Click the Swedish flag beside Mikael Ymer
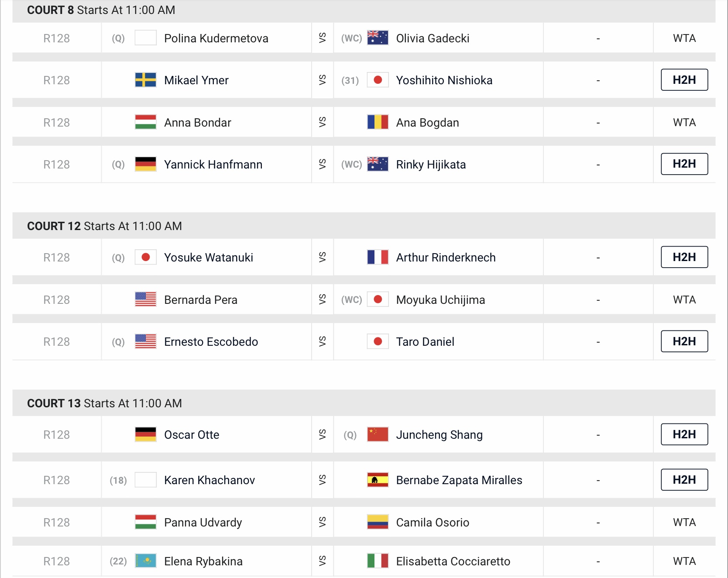The height and width of the screenshot is (578, 728). click(x=145, y=80)
